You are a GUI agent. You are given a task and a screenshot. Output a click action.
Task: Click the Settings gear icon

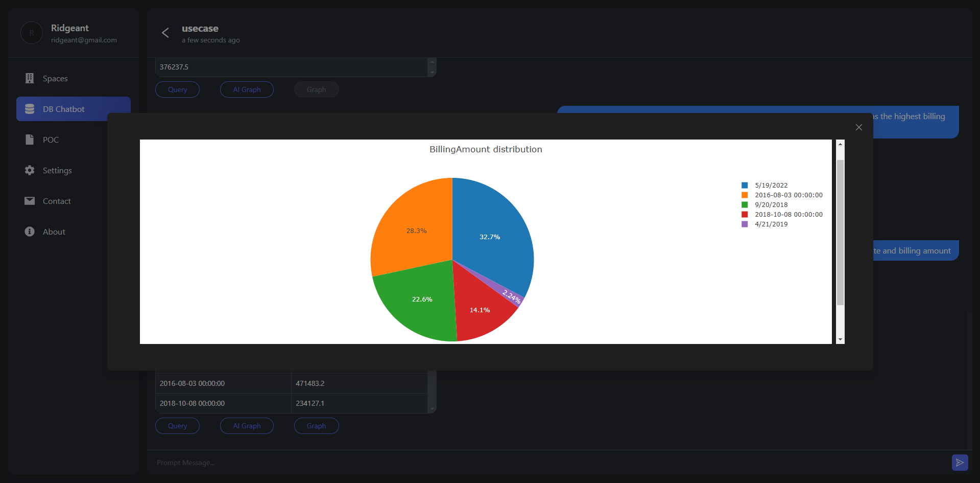30,170
